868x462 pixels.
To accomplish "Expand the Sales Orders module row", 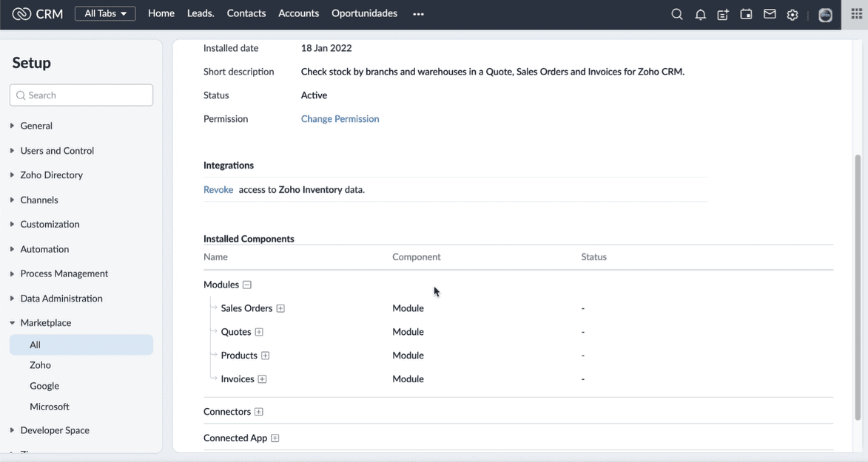I will [280, 308].
